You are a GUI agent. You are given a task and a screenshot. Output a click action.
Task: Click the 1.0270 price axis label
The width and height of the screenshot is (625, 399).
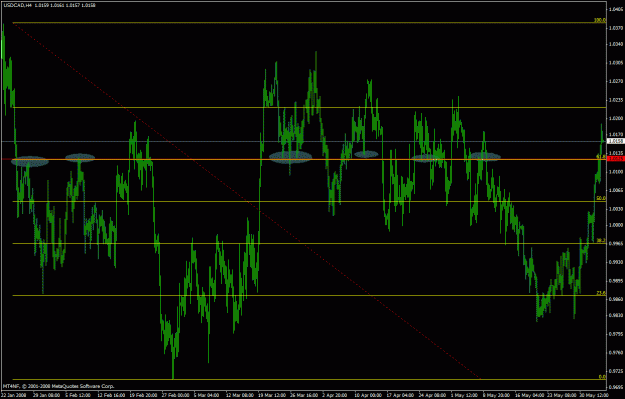pyautogui.click(x=616, y=81)
